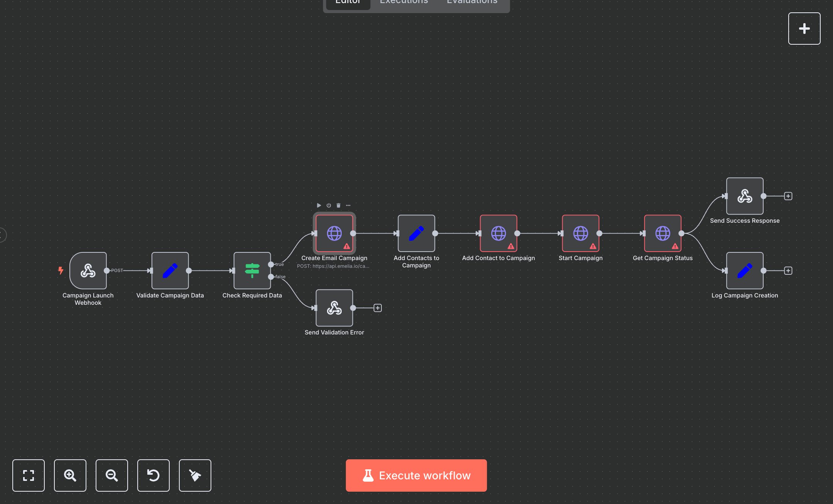The width and height of the screenshot is (833, 504).
Task: Tidy up the workflow layout
Action: pos(195,475)
